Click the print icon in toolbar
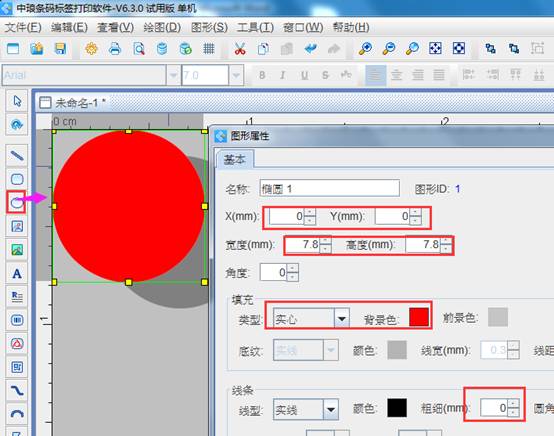The height and width of the screenshot is (436, 554). (x=115, y=49)
